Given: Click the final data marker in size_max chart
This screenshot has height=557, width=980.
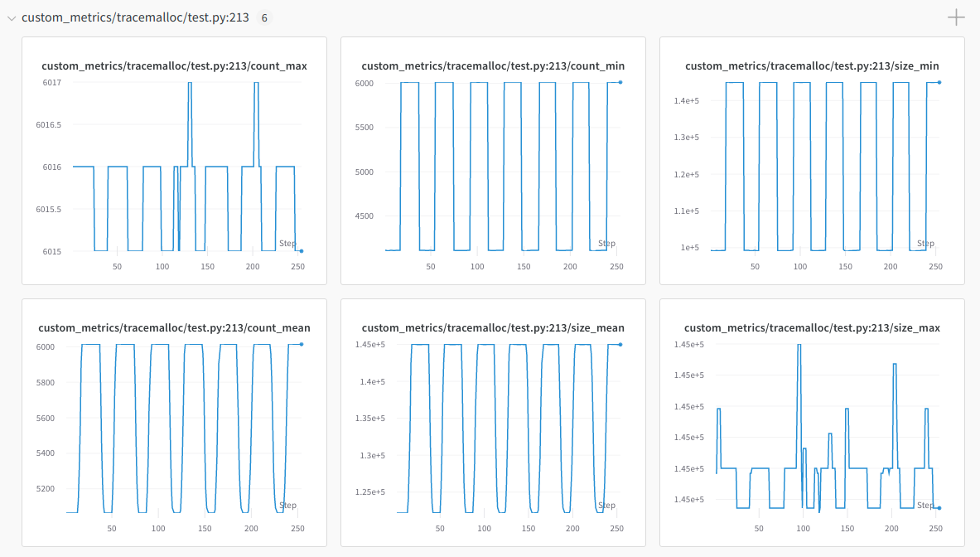Looking at the screenshot, I should [939, 508].
